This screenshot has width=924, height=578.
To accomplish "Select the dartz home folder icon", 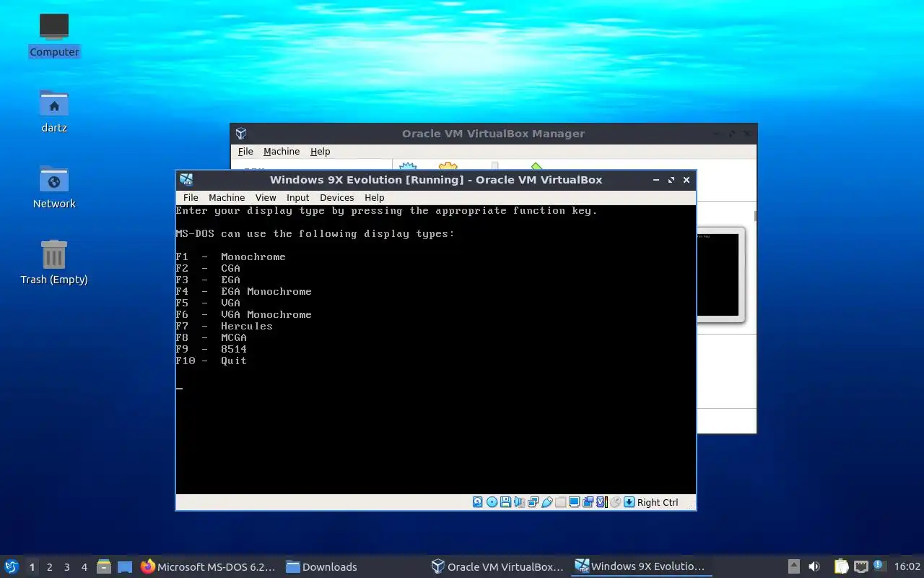I will (54, 111).
